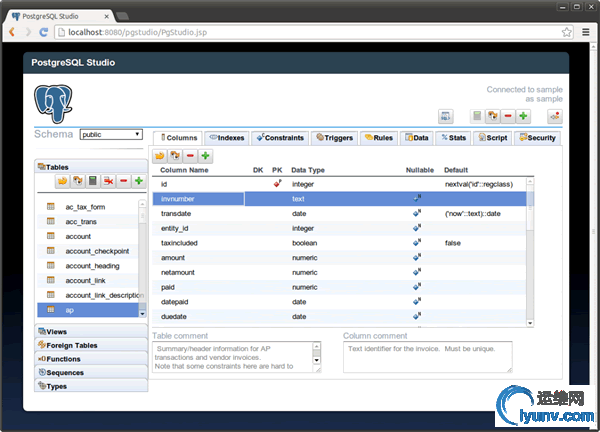600x432 pixels.
Task: Refresh the Tables list
Action: tap(62, 181)
